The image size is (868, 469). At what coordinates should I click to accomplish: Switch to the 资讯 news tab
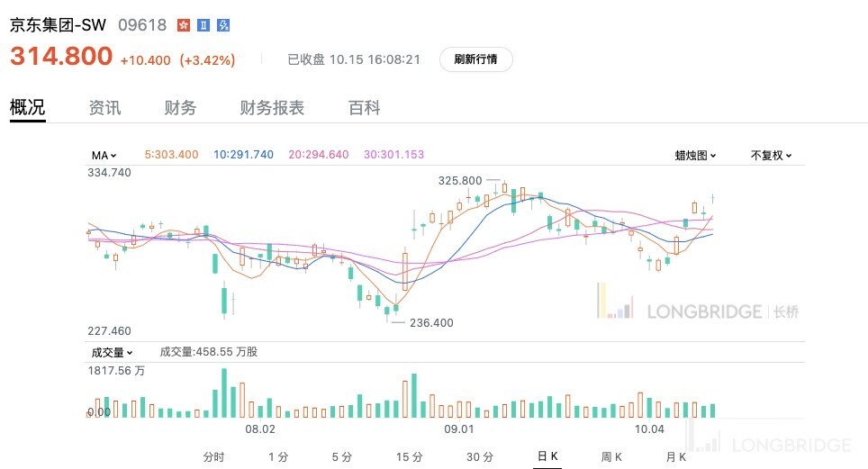pos(104,108)
